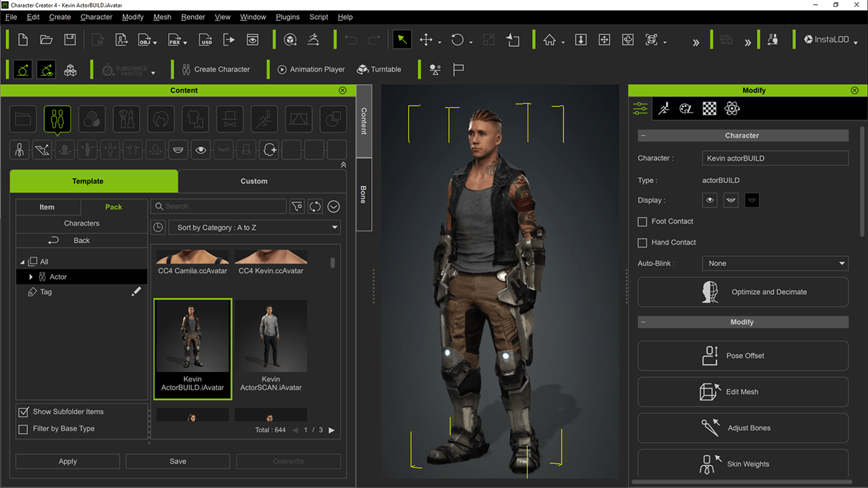Select the Skin category in Content

(x=92, y=119)
